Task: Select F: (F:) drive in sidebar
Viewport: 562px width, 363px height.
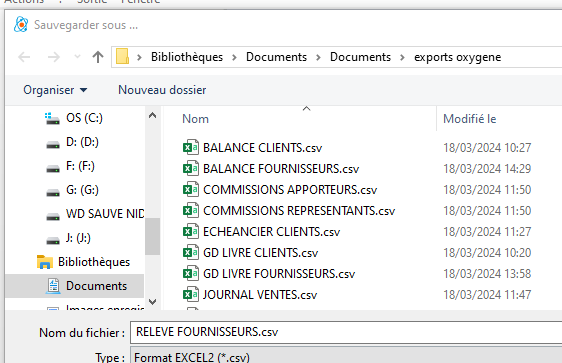Action: (80, 166)
